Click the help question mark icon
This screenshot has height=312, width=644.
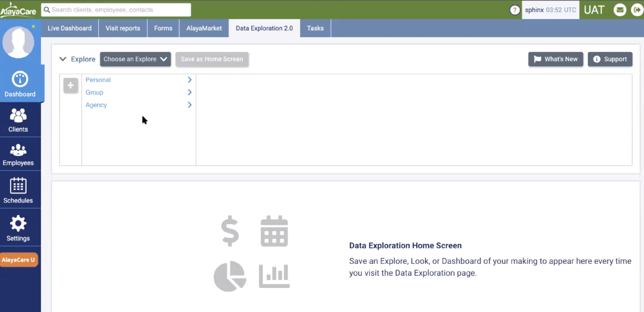514,10
